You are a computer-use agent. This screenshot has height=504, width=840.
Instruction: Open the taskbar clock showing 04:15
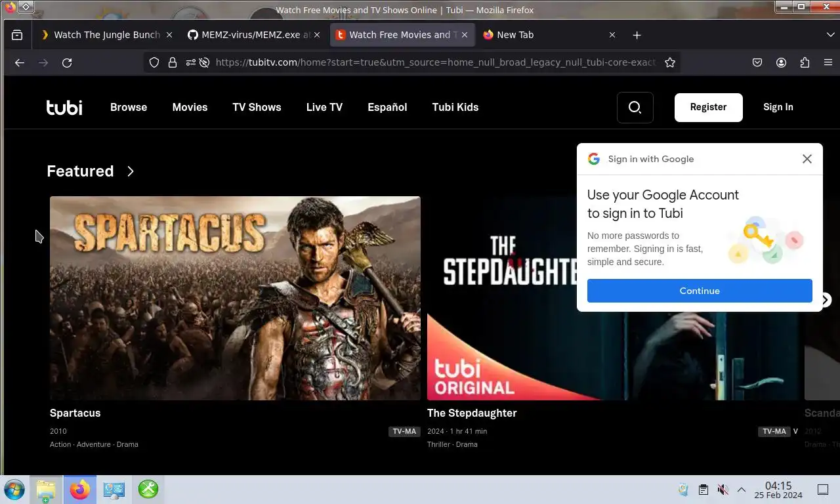tap(778, 490)
